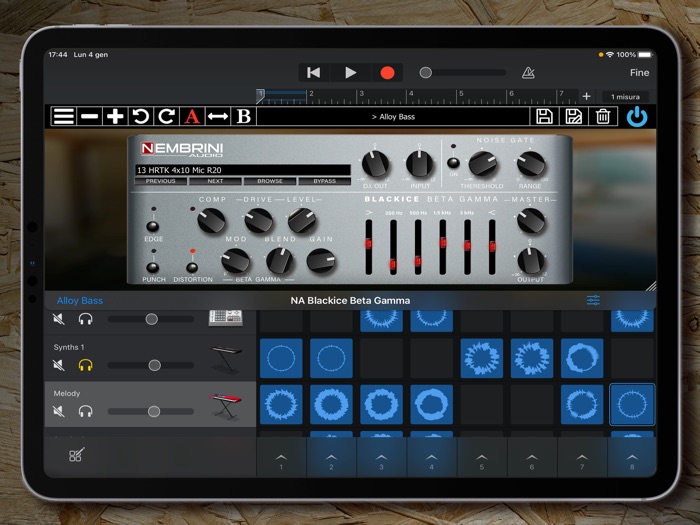Mute the Synths 1 track

(58, 365)
